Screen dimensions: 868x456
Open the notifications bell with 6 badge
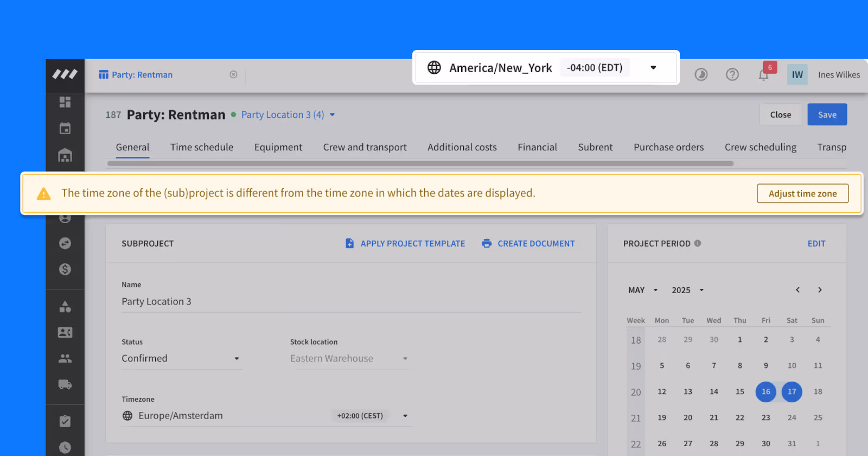[x=764, y=74]
